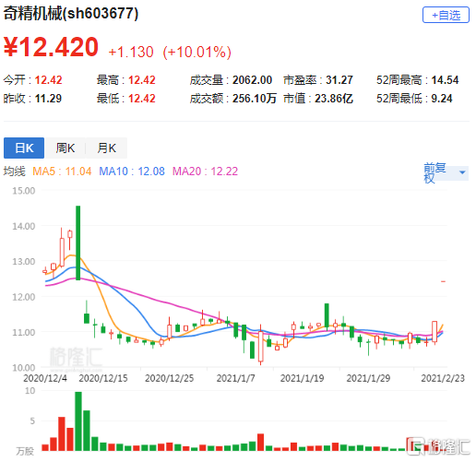Click the 市盈率 P/E ratio 31.27

(339, 80)
